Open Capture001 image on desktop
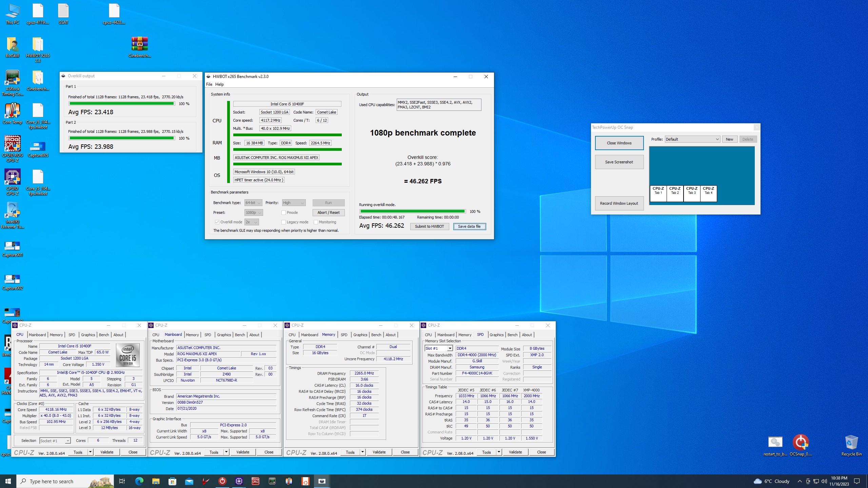Viewport: 868px width, 488px height. 12,249
